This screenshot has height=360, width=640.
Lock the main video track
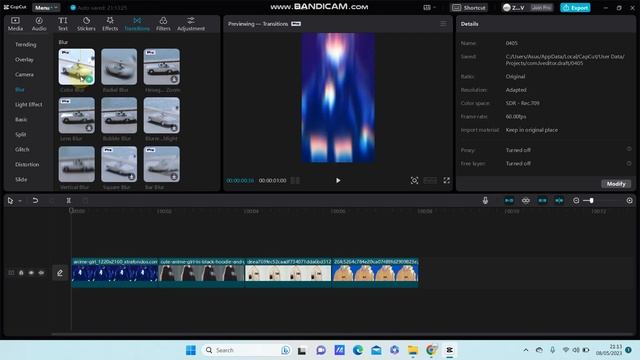tap(21, 273)
